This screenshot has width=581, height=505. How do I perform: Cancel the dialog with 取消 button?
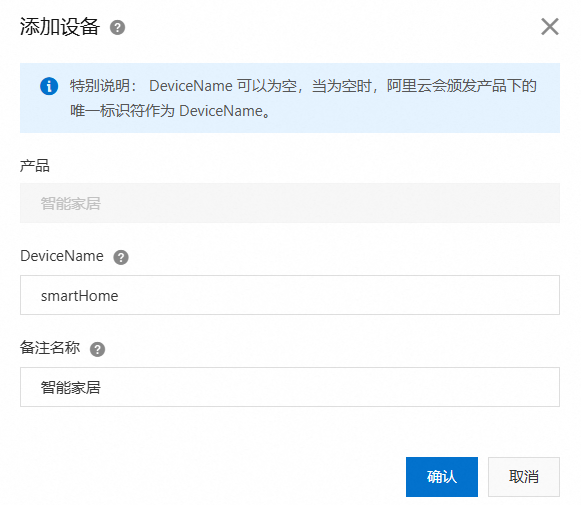[x=524, y=477]
